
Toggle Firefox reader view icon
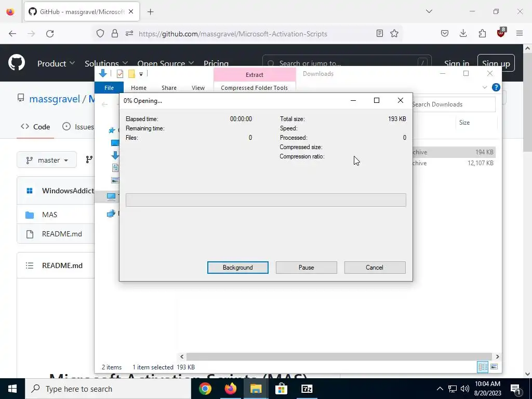click(380, 33)
